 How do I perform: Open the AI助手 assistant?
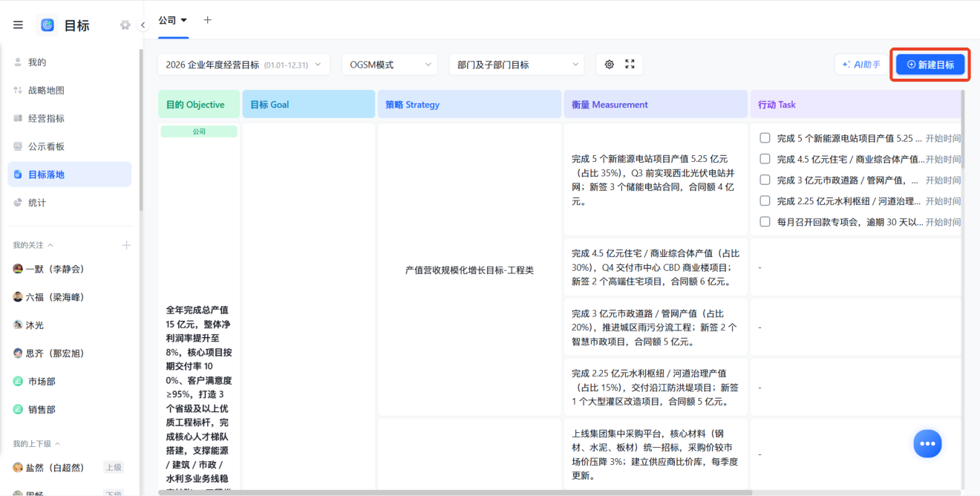pos(861,65)
